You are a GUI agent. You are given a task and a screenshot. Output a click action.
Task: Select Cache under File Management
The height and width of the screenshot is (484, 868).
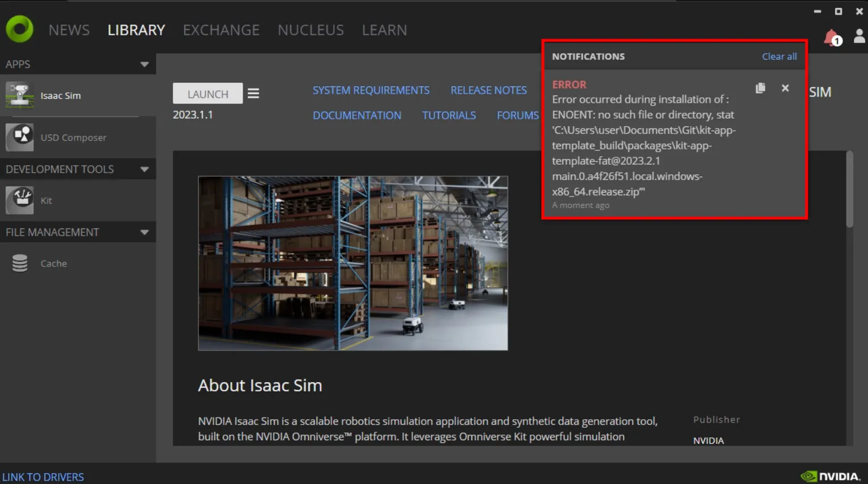tap(78, 264)
